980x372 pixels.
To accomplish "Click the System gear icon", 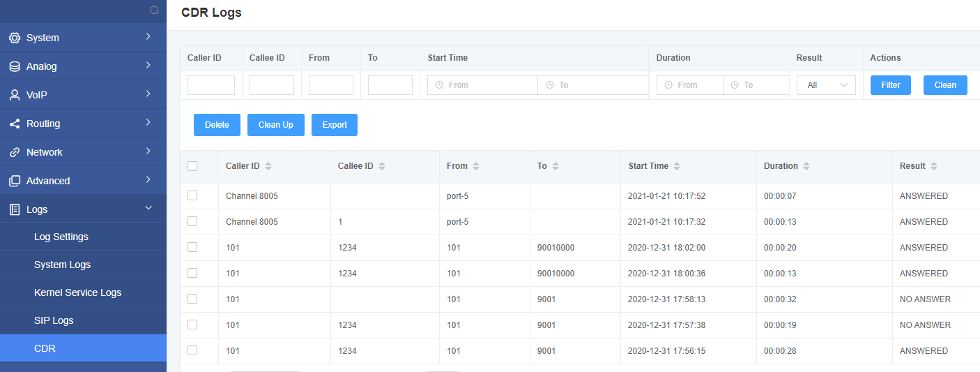I will click(15, 38).
